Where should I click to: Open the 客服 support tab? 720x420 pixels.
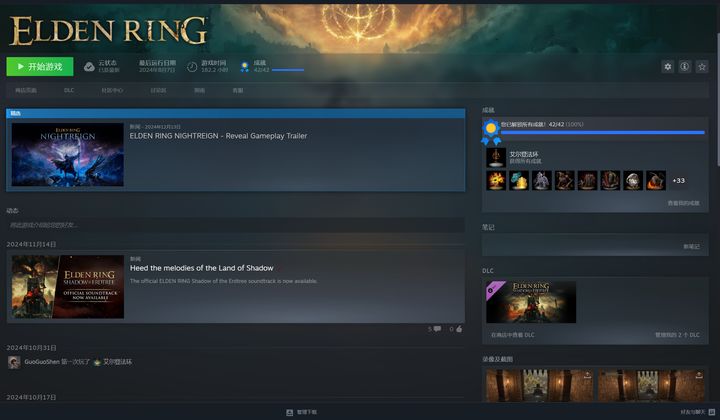[x=238, y=90]
